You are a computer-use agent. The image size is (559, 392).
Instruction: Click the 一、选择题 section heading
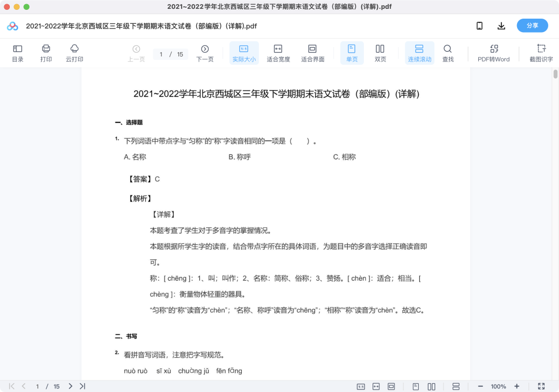129,122
